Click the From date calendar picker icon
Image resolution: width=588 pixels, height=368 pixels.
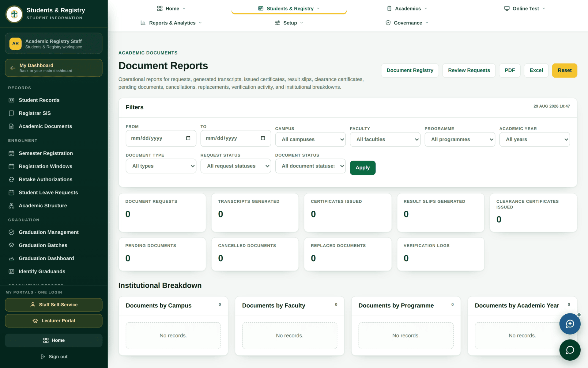pos(188,138)
